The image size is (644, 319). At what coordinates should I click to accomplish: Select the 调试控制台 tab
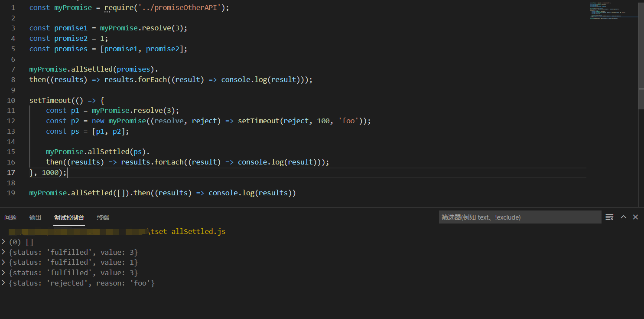69,217
